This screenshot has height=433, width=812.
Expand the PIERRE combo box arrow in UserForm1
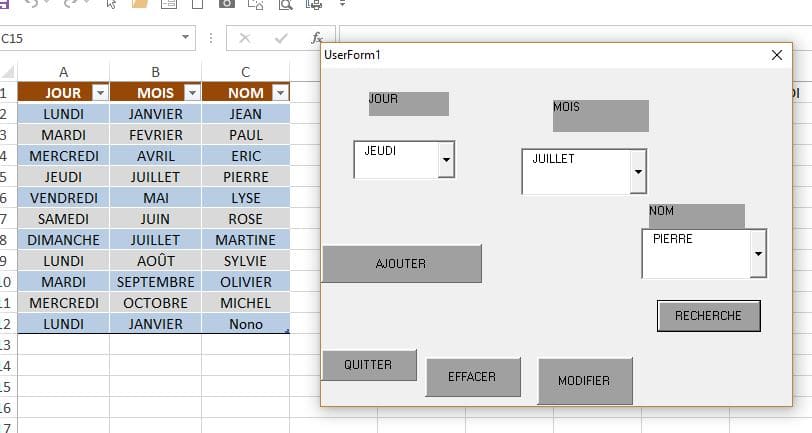coord(758,254)
